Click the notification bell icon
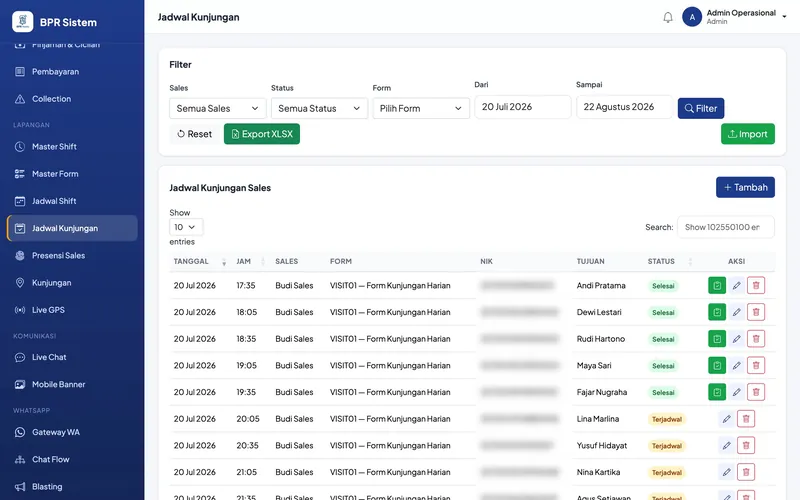 pyautogui.click(x=668, y=17)
